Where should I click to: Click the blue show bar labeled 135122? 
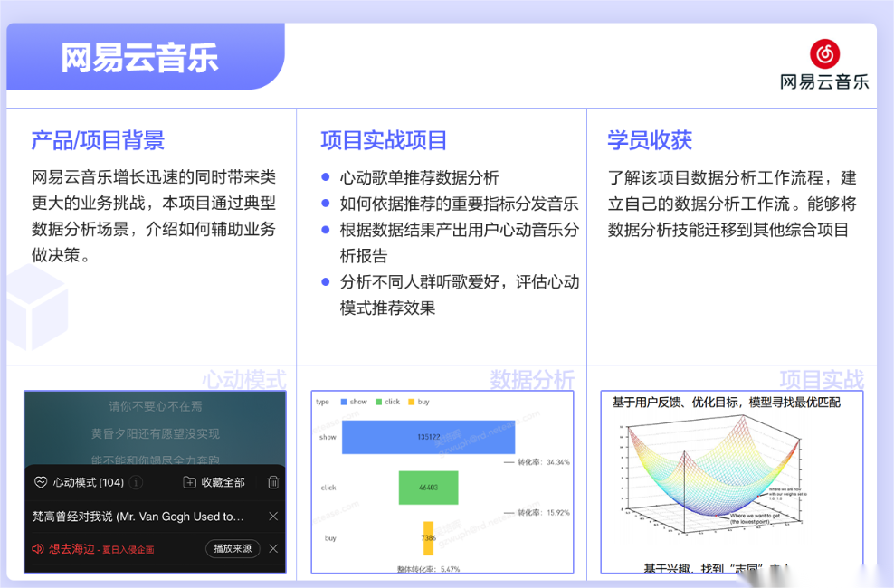point(428,437)
